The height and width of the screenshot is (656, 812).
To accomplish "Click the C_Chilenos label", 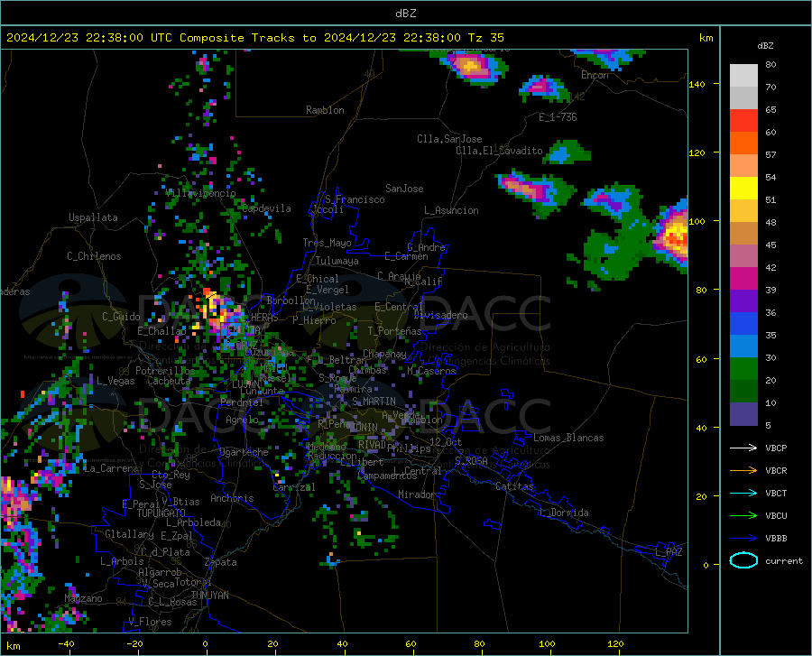I will point(94,256).
